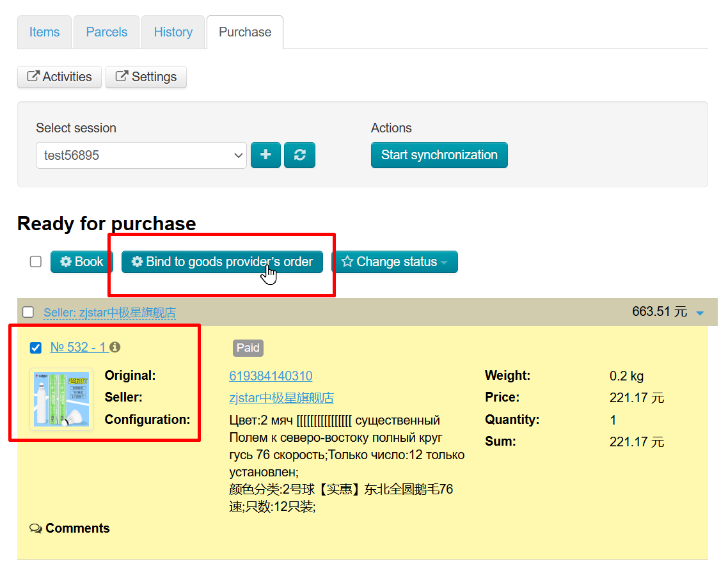
Task: Toggle the select-all checkbox beside Book
Action: (36, 262)
